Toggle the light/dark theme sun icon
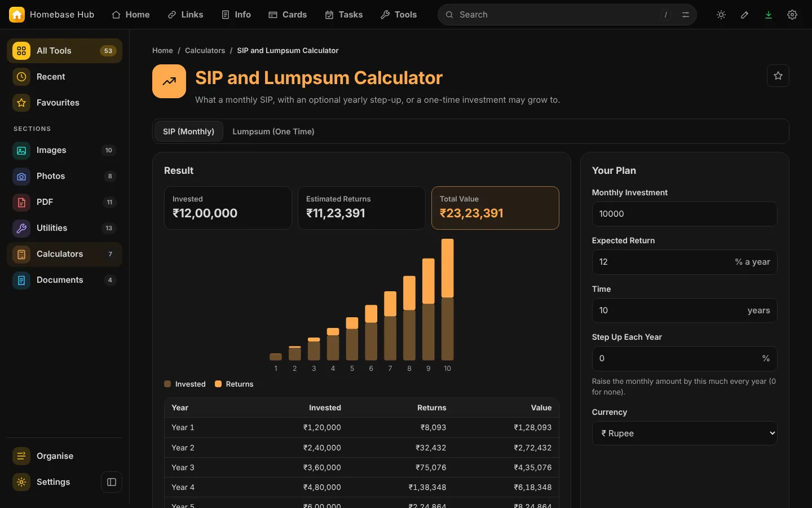The height and width of the screenshot is (508, 812). tap(721, 15)
